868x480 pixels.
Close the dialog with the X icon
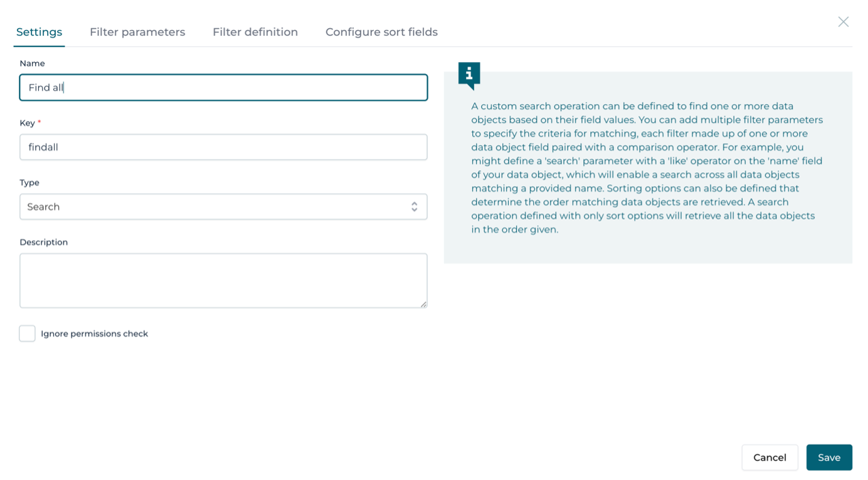pos(843,22)
